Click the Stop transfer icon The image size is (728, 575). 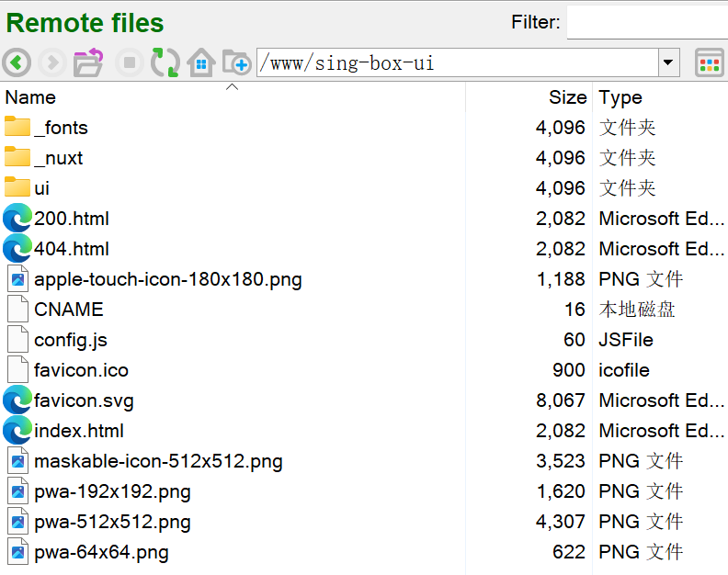(129, 62)
